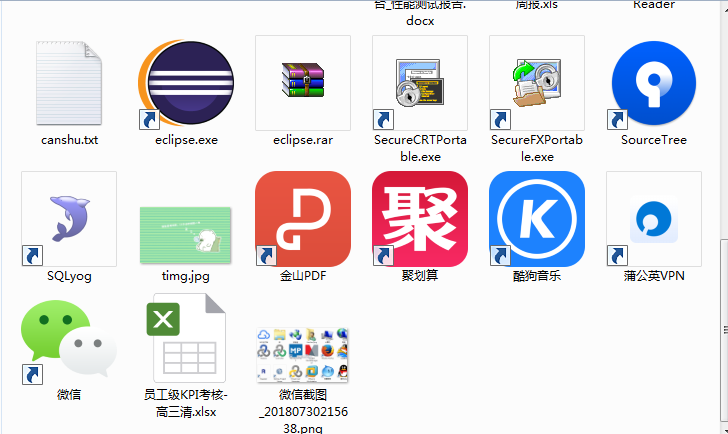Click the eclipse.rar file name label
The image size is (728, 434).
303,140
